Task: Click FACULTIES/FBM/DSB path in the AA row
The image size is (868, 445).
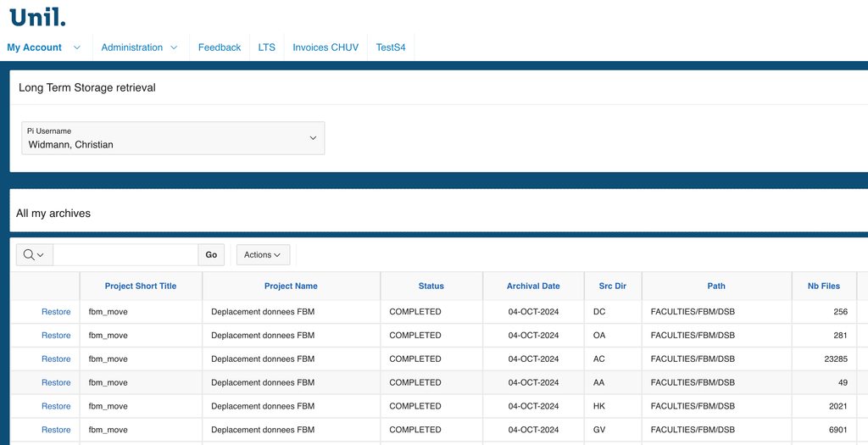Action: point(693,382)
